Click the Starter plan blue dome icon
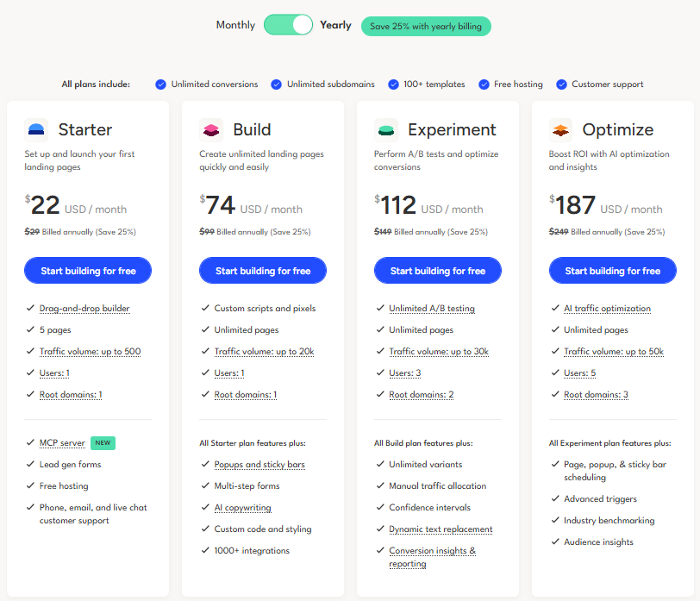The height and width of the screenshot is (601, 700). pyautogui.click(x=36, y=129)
